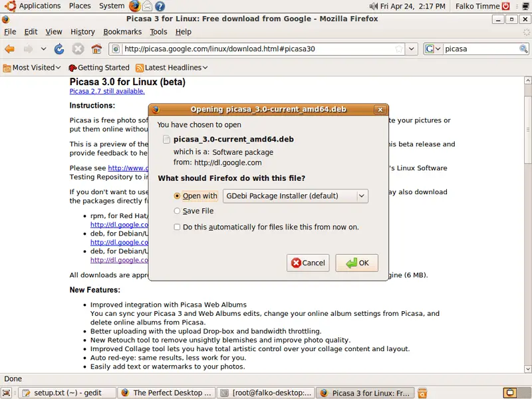Open the Places menu
Viewport: 532px width, 399px height.
point(80,6)
